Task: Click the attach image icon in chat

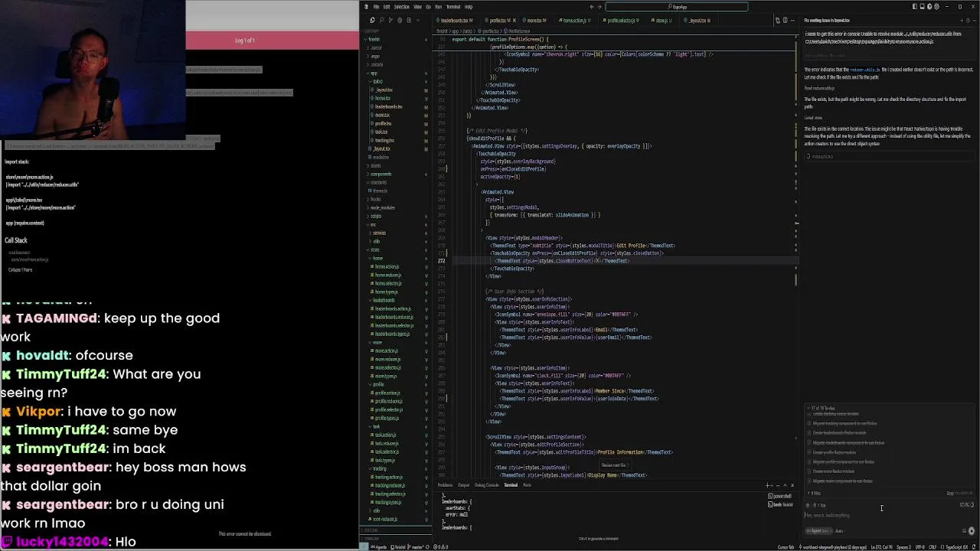Action: (x=964, y=530)
